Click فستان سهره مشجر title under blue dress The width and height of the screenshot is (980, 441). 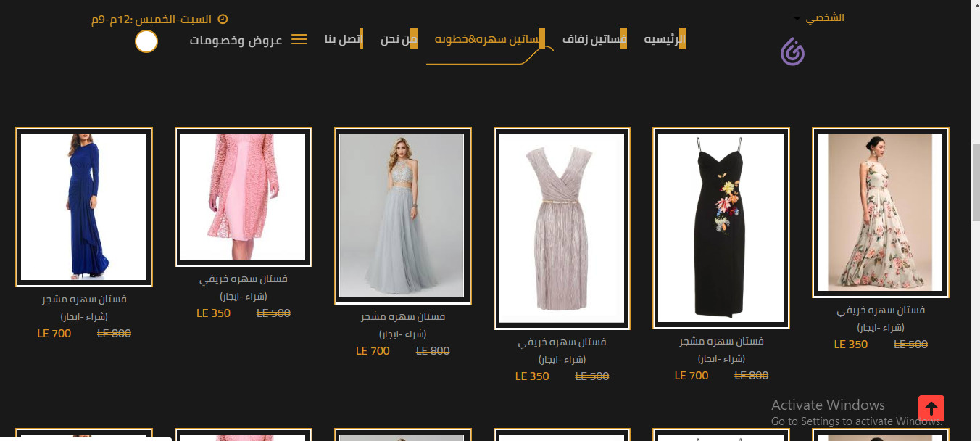(x=84, y=299)
